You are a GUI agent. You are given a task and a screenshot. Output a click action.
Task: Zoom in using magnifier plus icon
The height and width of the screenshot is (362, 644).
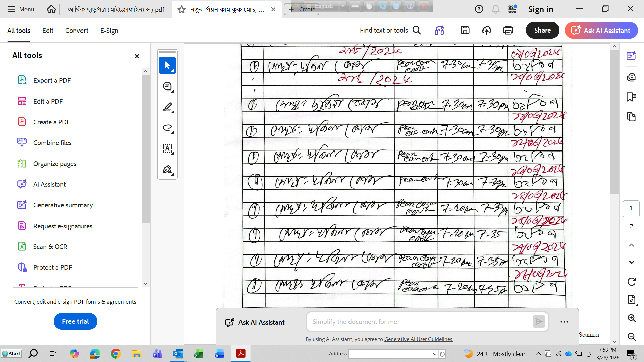pos(631,318)
